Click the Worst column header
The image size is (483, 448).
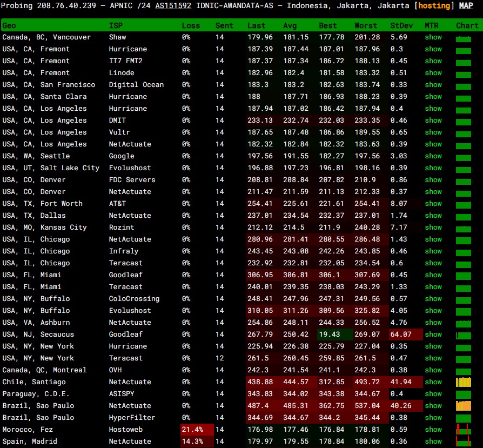click(366, 25)
